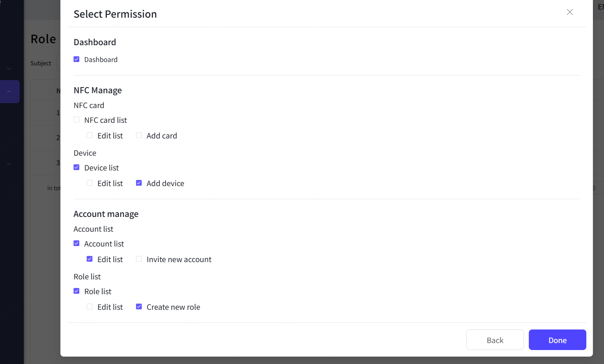Uncheck the Device list checkbox

pyautogui.click(x=76, y=167)
